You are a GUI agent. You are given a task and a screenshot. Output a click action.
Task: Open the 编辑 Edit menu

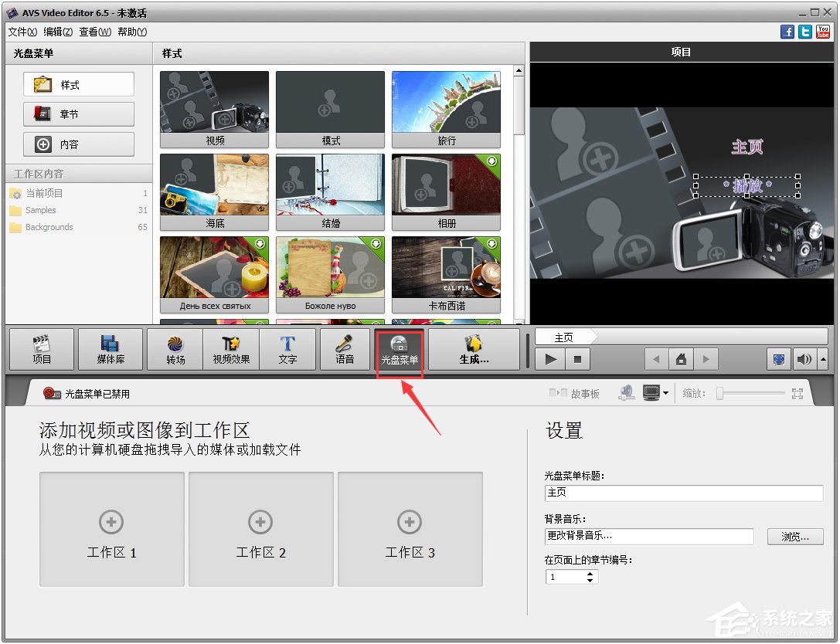click(x=58, y=32)
